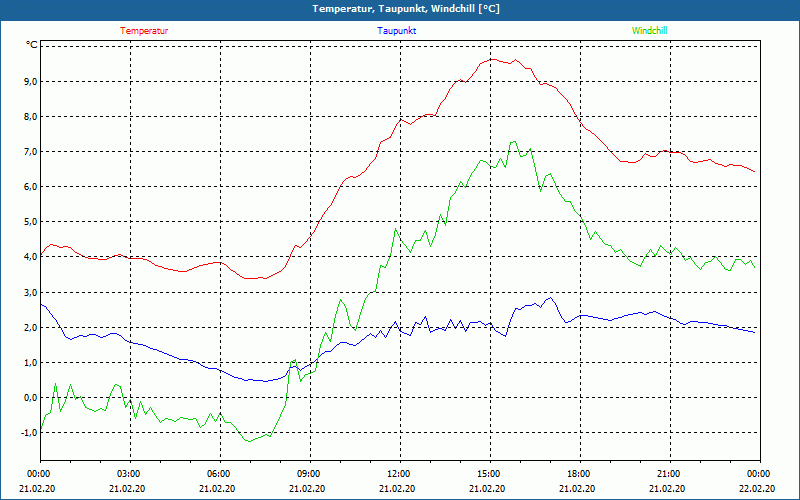The height and width of the screenshot is (500, 800).
Task: Click the 15:00 time axis label
Action: click(490, 474)
